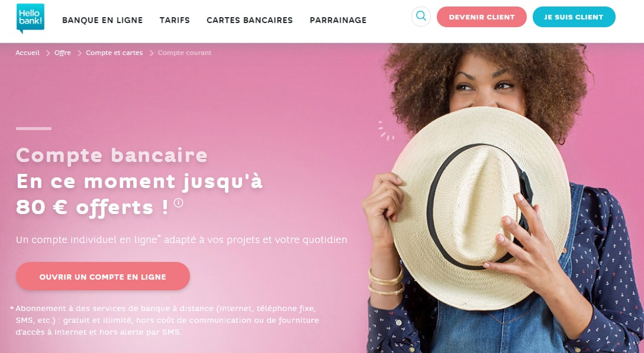Open the Compte et cartes breadcrumb link
The width and height of the screenshot is (644, 353).
pyautogui.click(x=114, y=53)
